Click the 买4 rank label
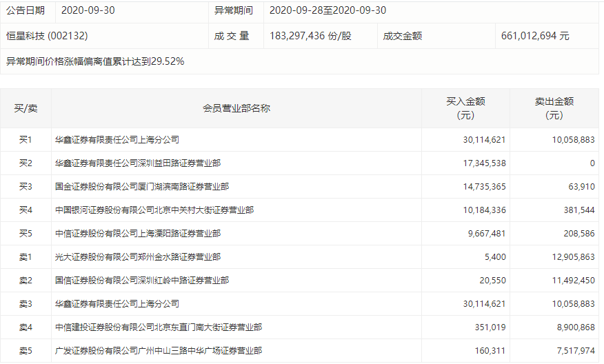This screenshot has height=364, width=604. point(26,210)
